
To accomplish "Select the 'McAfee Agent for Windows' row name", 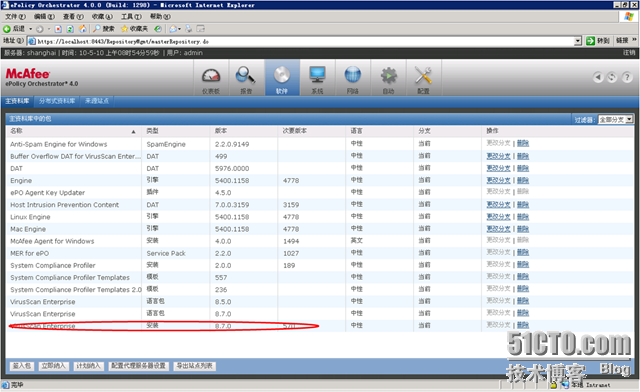I will (52, 241).
